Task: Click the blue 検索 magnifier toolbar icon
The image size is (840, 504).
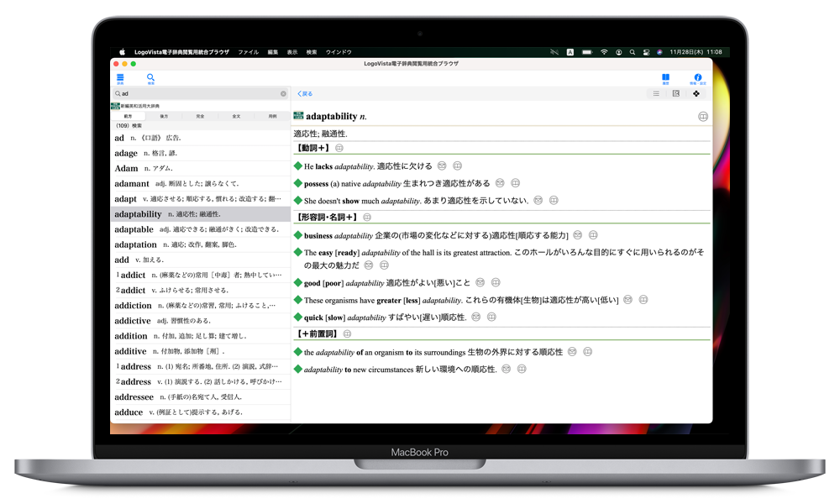Action: coord(150,79)
